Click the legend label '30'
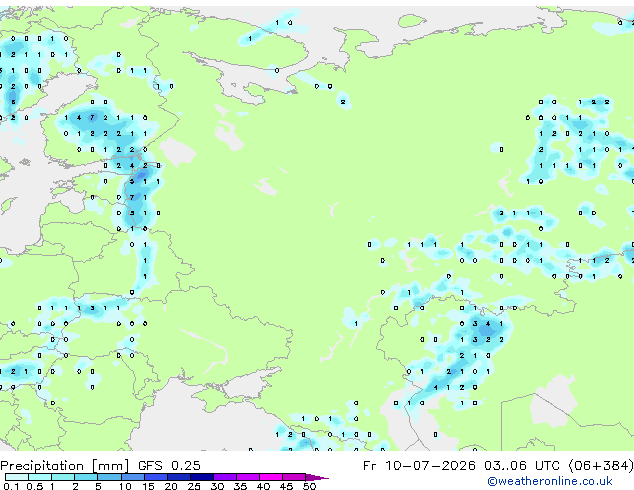This screenshot has width=634, height=490. click(217, 486)
